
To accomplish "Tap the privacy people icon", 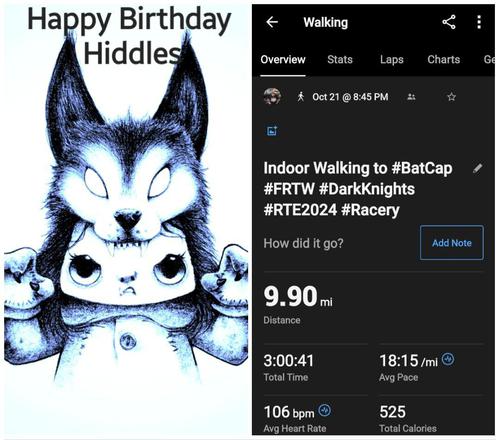I will (411, 97).
